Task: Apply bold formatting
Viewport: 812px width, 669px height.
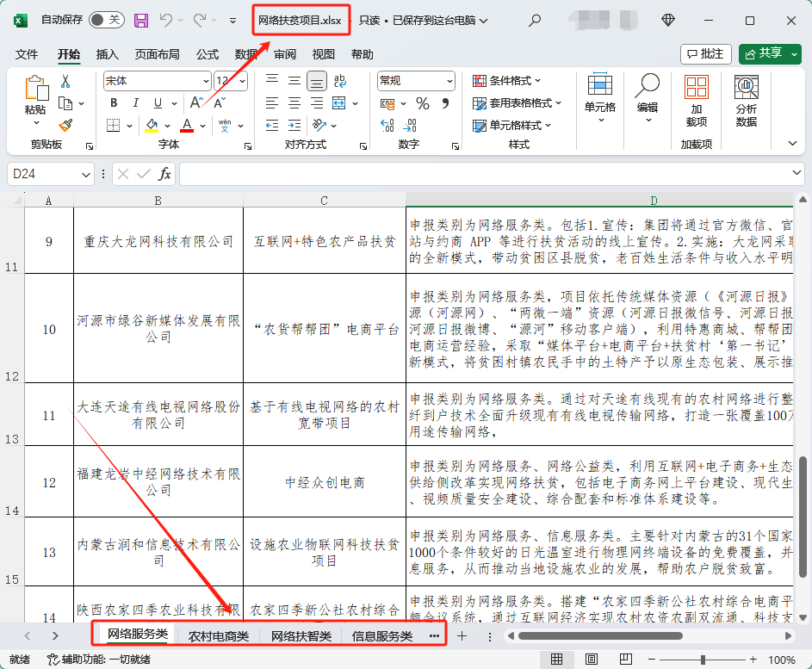Action: [x=113, y=102]
